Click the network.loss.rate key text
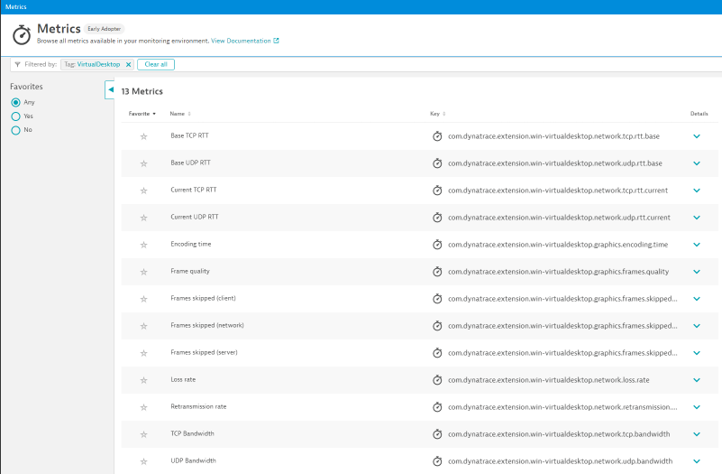This screenshot has width=722, height=474. (x=548, y=380)
